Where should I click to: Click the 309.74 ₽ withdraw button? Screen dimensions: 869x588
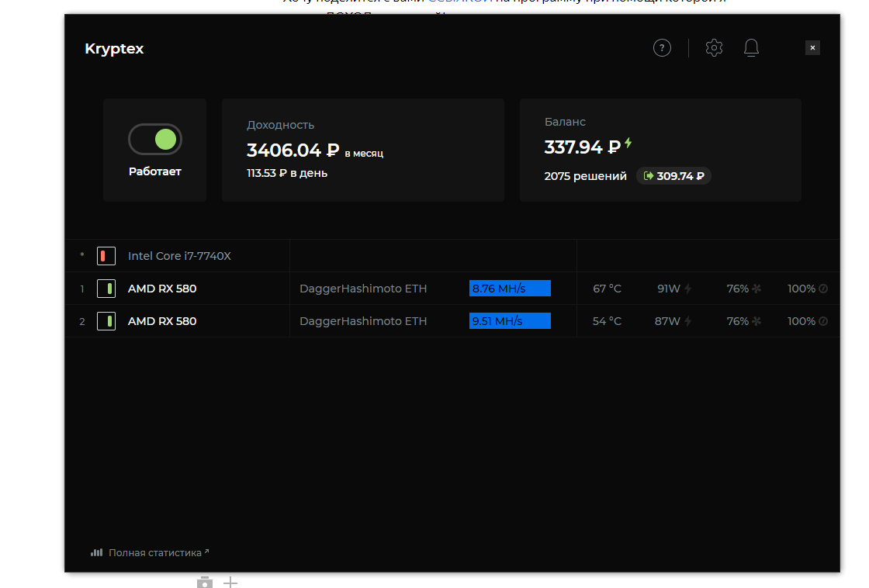(x=673, y=176)
